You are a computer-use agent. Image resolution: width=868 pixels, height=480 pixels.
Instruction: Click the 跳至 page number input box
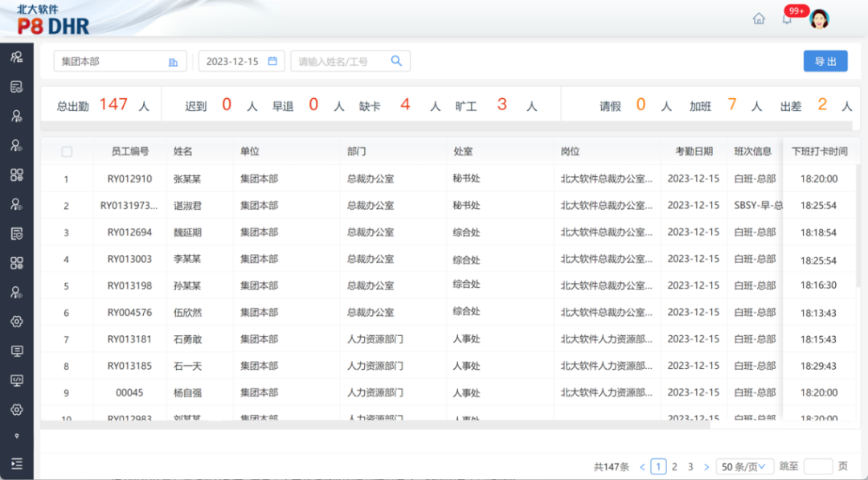817,466
